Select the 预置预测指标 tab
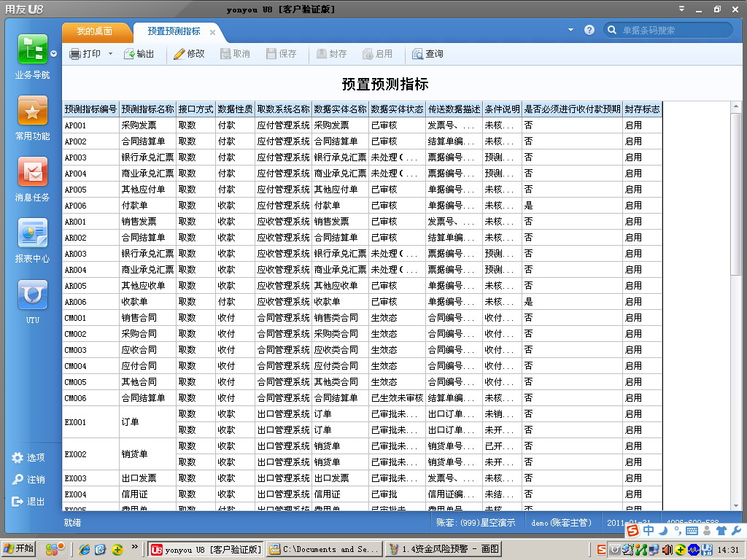747x560 pixels. 174,31
